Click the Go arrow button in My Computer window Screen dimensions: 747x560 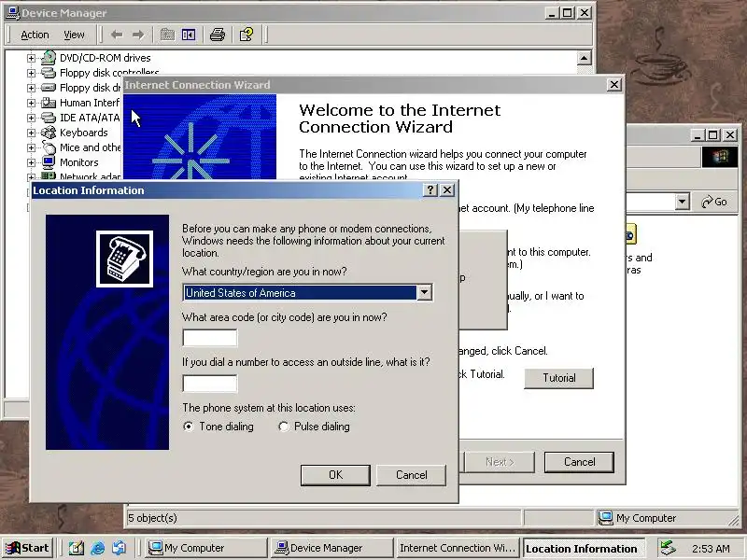pos(713,202)
